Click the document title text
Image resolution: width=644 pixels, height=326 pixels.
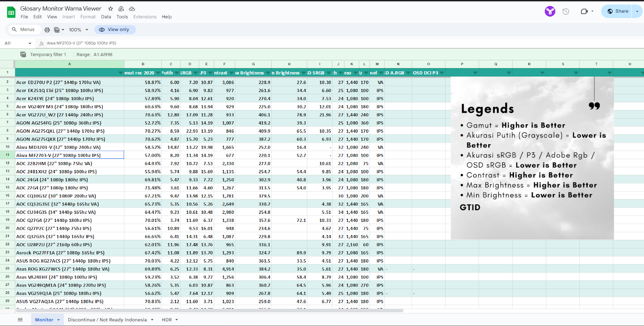click(61, 8)
